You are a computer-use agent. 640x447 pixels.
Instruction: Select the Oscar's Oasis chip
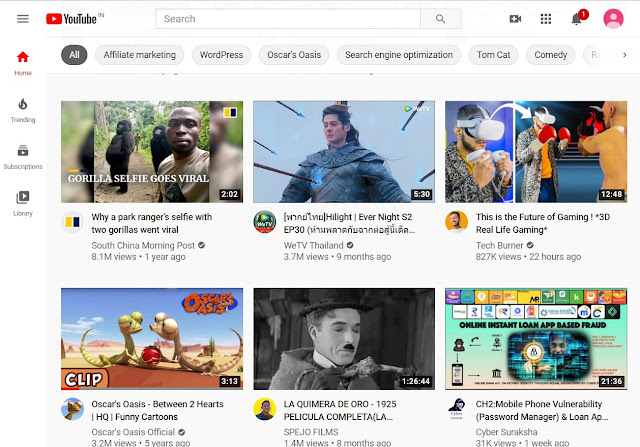[294, 55]
